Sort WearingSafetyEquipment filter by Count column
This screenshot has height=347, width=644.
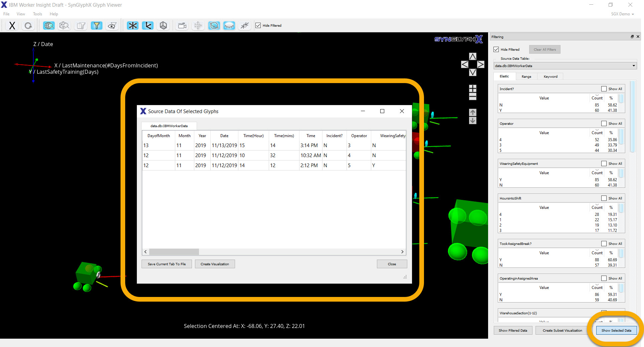[x=597, y=173]
